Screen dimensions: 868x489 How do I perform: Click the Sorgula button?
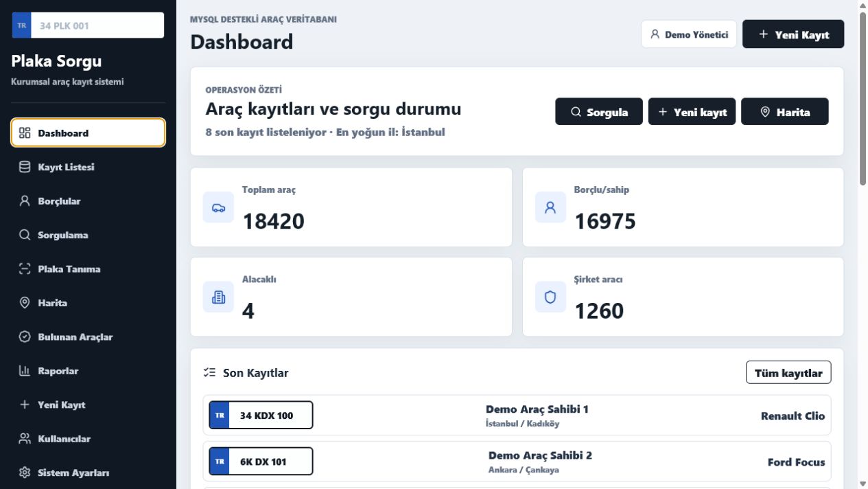coord(599,112)
